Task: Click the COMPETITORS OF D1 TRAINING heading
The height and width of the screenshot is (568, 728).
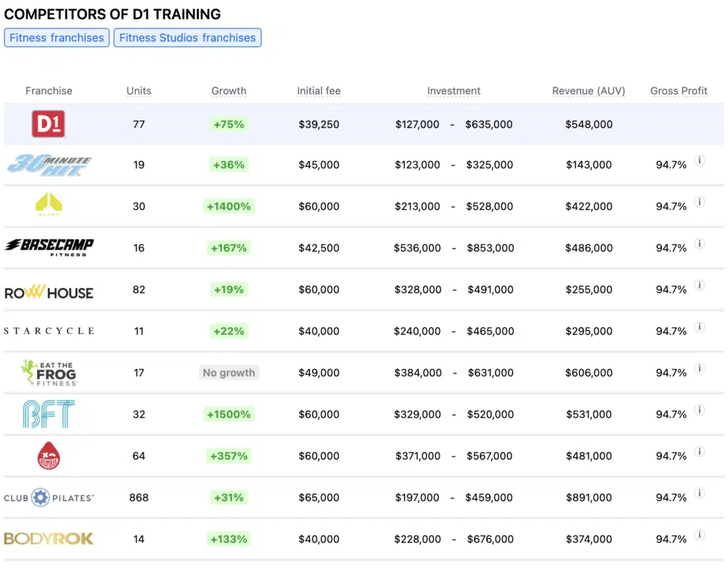Action: (x=110, y=14)
